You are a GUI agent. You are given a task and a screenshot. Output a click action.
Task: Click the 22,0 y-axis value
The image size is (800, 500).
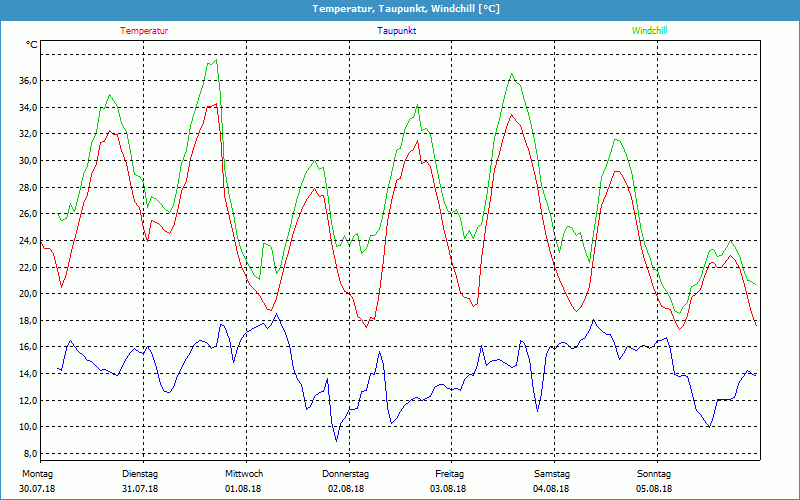28,267
